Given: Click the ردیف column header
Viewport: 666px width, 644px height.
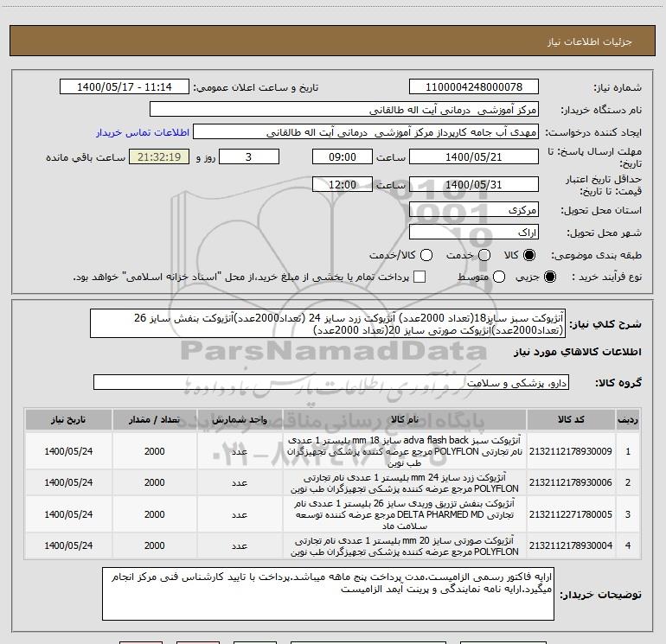Looking at the screenshot, I should (x=628, y=419).
